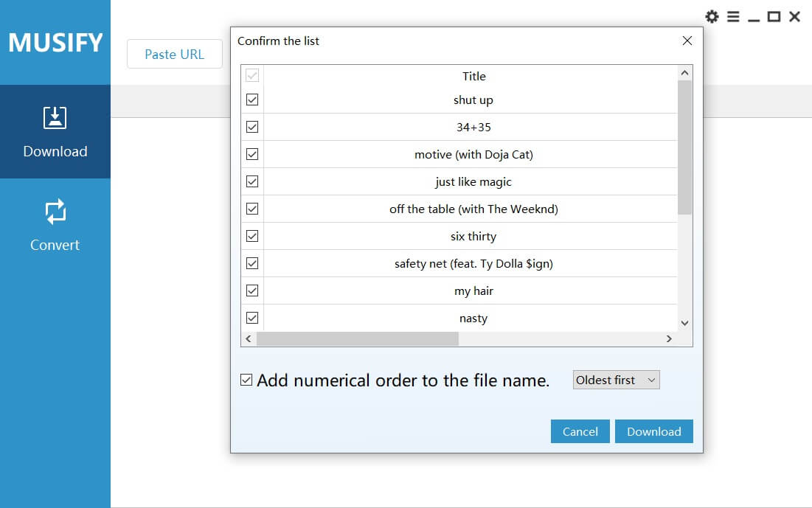Close the Confirm the list dialog

(687, 41)
